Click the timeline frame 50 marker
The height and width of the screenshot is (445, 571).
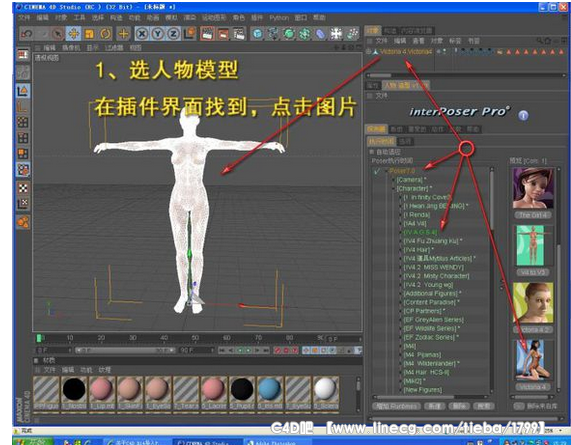pos(195,338)
